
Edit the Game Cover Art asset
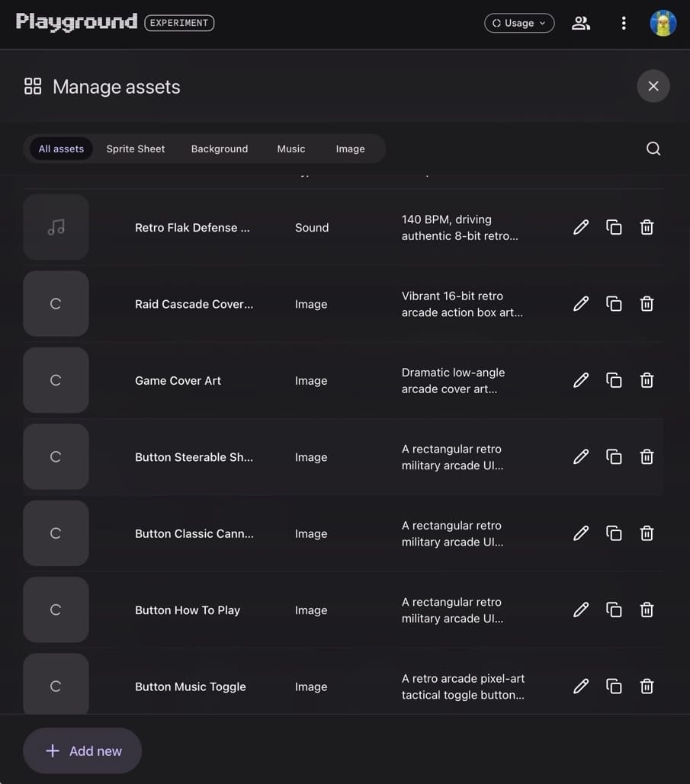pyautogui.click(x=581, y=380)
